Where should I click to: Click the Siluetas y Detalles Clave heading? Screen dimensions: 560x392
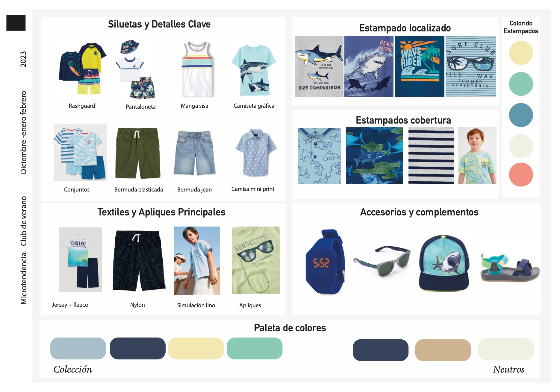159,24
